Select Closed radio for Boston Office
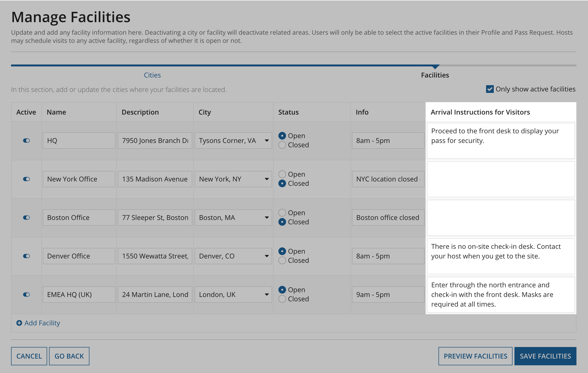The height and width of the screenshot is (373, 588). [282, 222]
